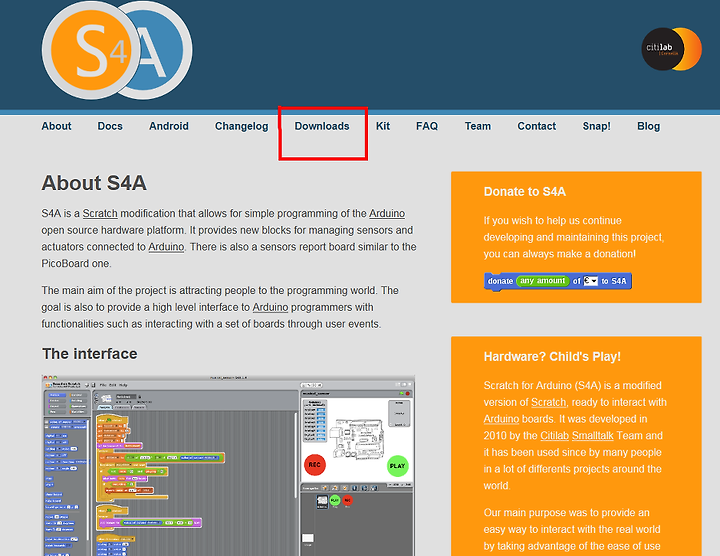The width and height of the screenshot is (720, 556).
Task: Open the Contact page
Action: tap(536, 126)
